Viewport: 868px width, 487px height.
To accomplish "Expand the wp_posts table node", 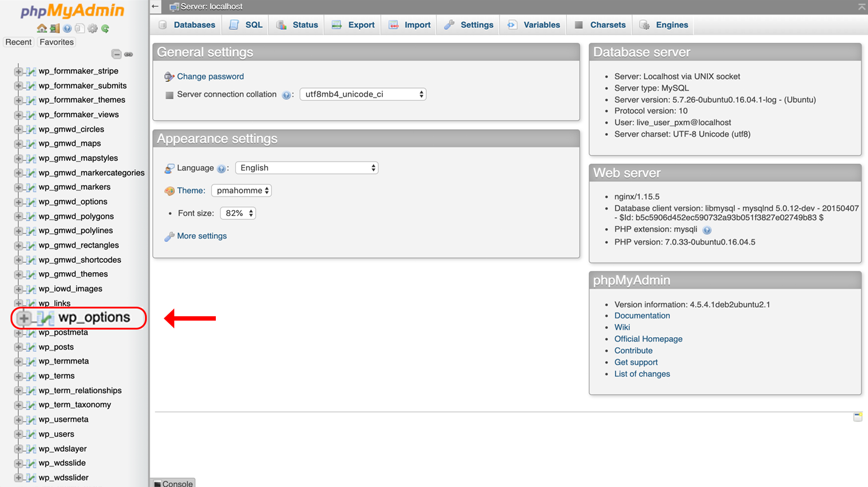I will click(x=19, y=347).
